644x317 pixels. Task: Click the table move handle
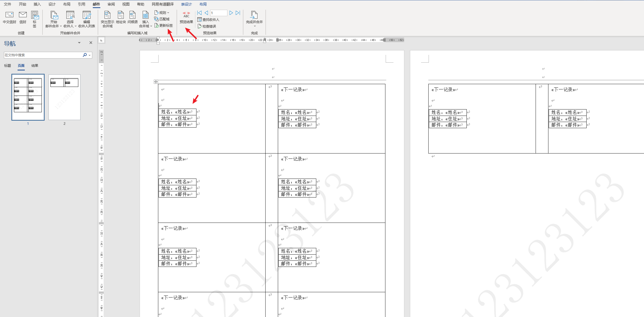tap(156, 82)
